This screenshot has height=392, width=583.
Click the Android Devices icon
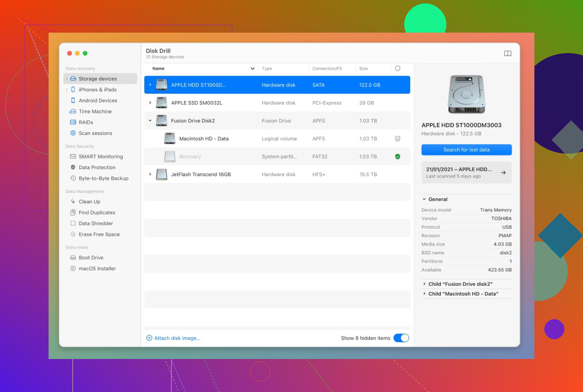pos(73,101)
